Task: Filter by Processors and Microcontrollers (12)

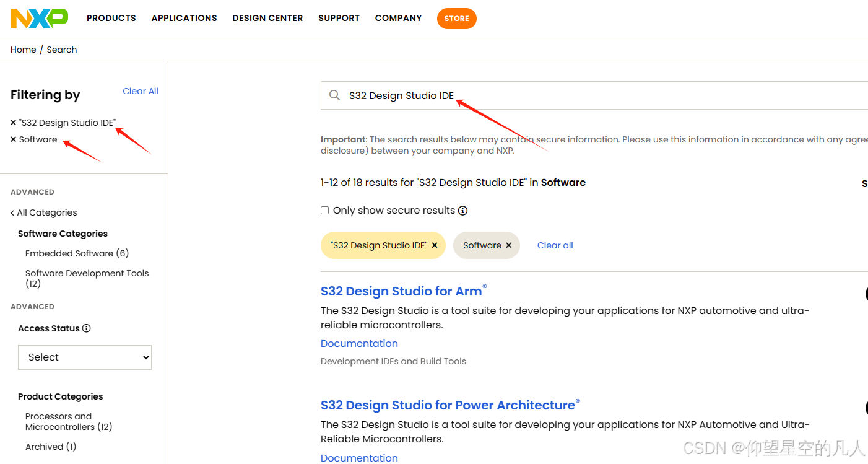Action: pyautogui.click(x=69, y=421)
